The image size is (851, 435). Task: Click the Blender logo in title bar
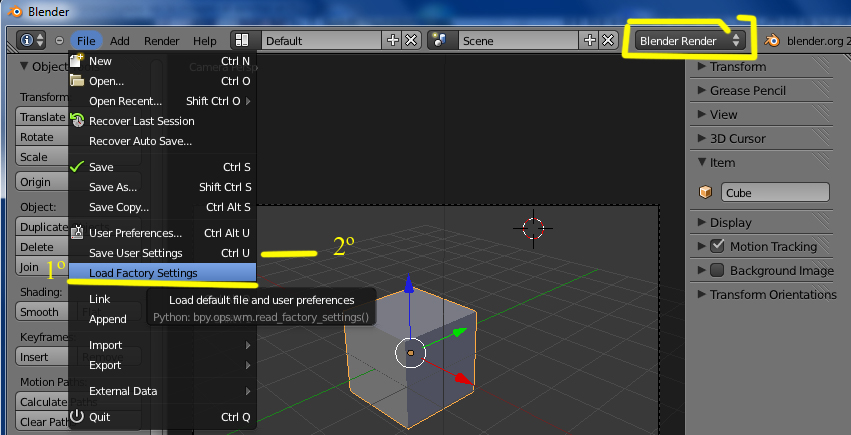(14, 10)
